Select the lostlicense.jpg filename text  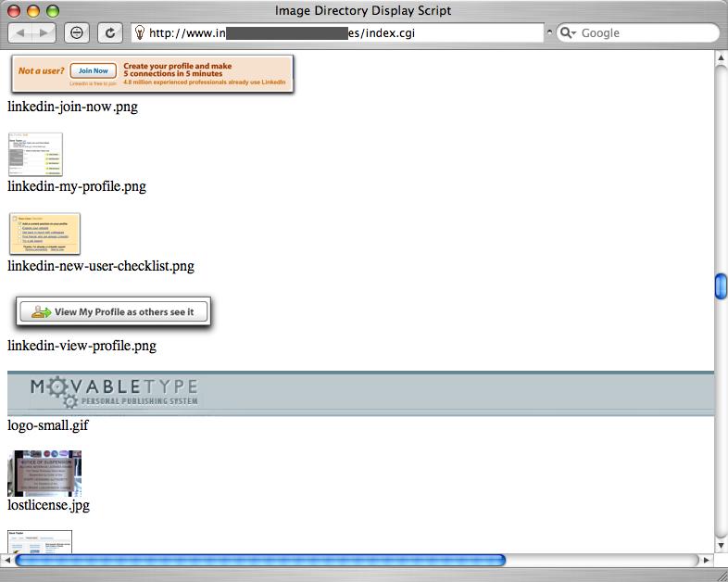pyautogui.click(x=48, y=505)
